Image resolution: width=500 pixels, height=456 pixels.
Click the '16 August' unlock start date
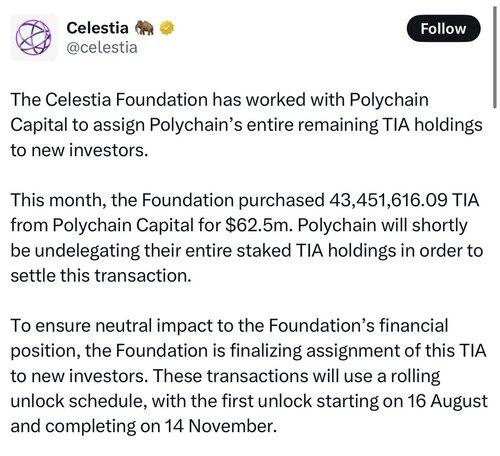click(x=448, y=401)
